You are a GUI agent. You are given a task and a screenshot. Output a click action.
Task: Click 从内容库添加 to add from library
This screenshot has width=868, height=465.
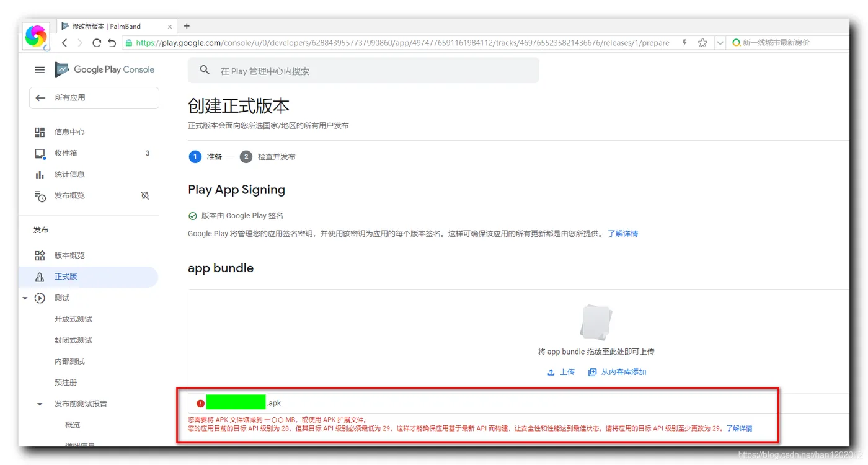point(623,372)
